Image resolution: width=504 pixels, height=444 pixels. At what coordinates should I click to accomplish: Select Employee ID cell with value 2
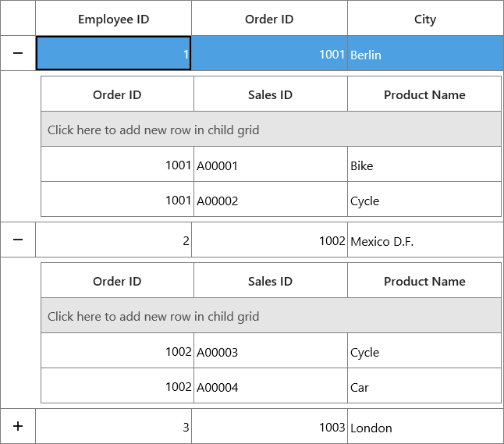click(113, 240)
